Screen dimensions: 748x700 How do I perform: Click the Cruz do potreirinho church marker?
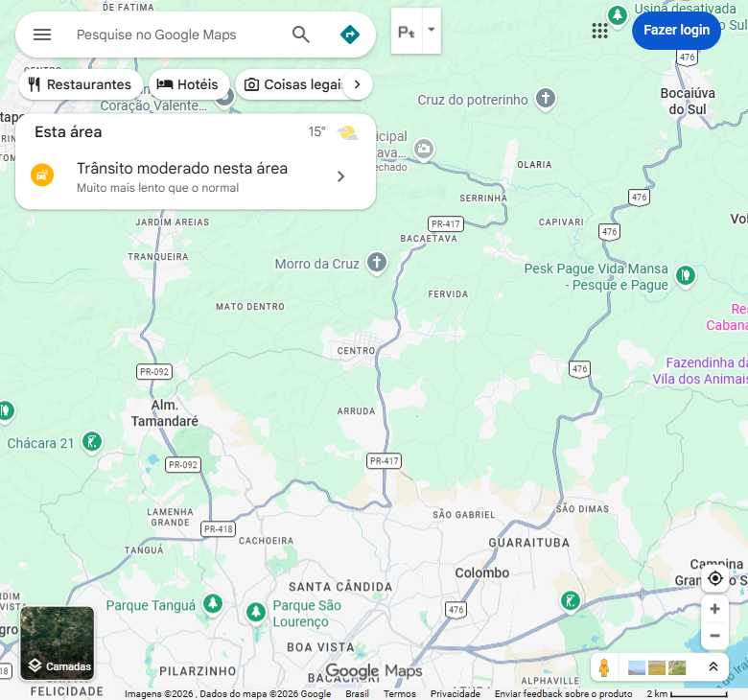(546, 99)
